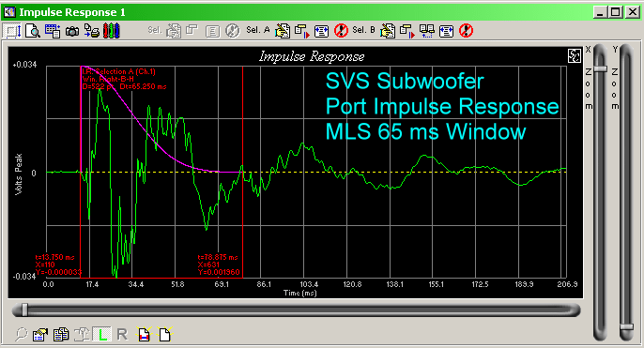Toggle the right channel R button
Screen dimensions: 644x348
pos(122,335)
